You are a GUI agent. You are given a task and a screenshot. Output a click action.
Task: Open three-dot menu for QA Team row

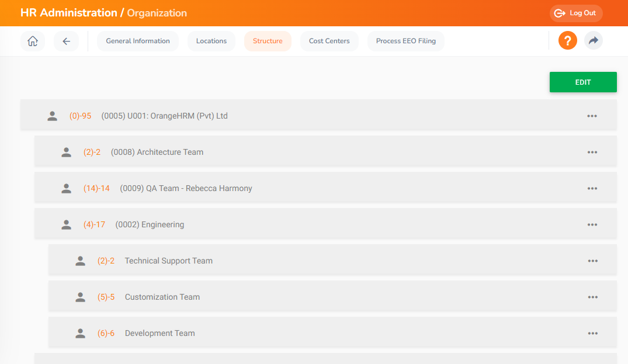pyautogui.click(x=592, y=189)
